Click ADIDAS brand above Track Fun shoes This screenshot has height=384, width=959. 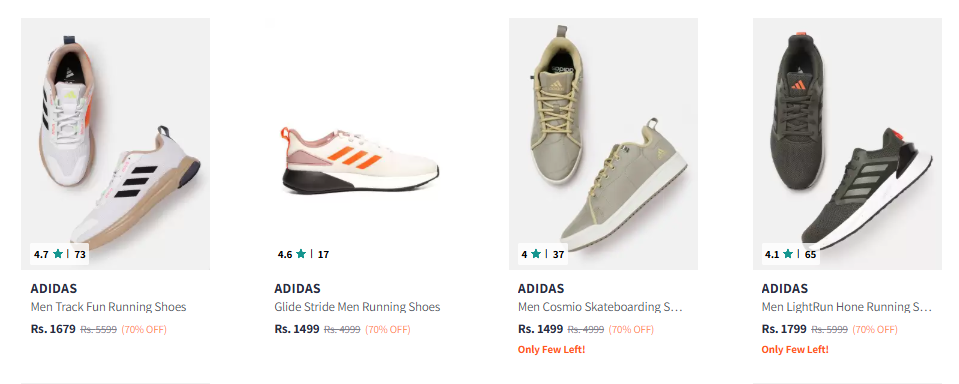pos(54,289)
